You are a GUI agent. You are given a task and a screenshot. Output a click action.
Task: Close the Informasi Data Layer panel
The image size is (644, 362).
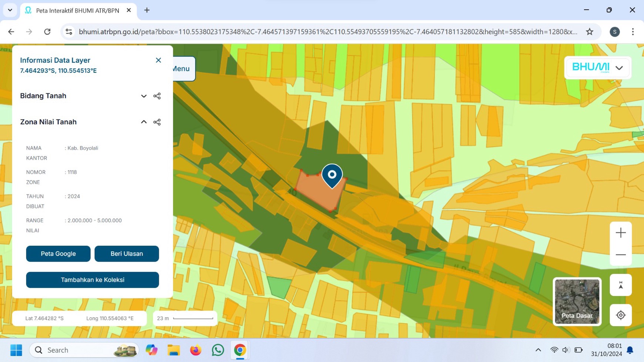click(x=158, y=60)
